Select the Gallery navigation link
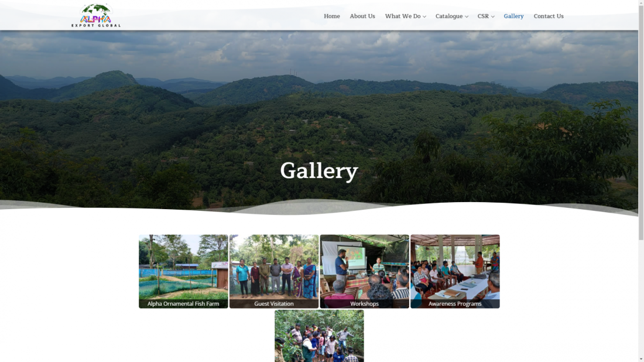 (513, 16)
